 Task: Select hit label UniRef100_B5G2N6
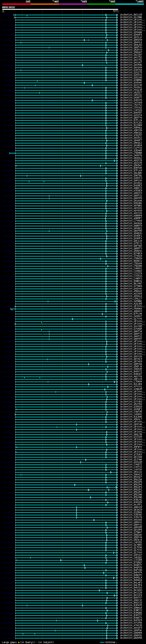(x=131, y=497)
